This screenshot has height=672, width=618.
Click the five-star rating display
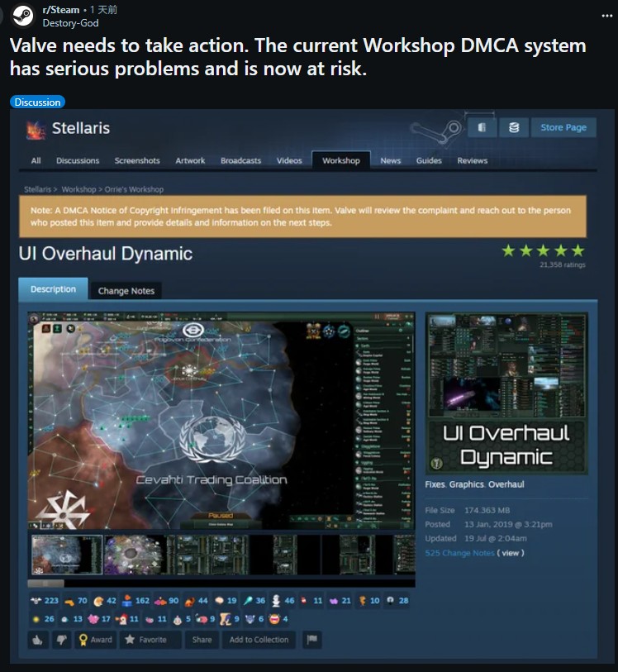(x=543, y=250)
